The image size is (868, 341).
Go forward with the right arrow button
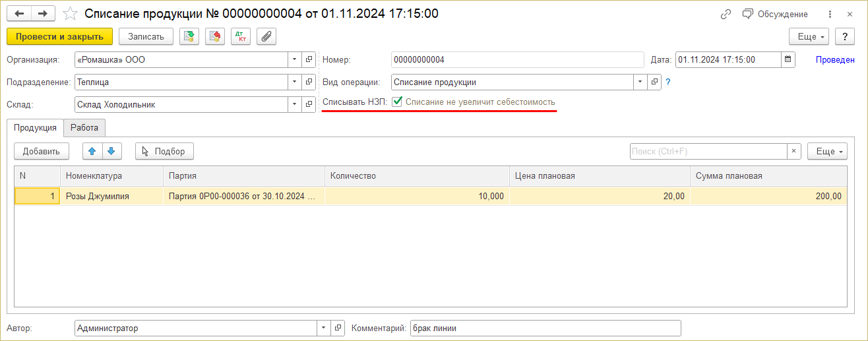click(43, 13)
